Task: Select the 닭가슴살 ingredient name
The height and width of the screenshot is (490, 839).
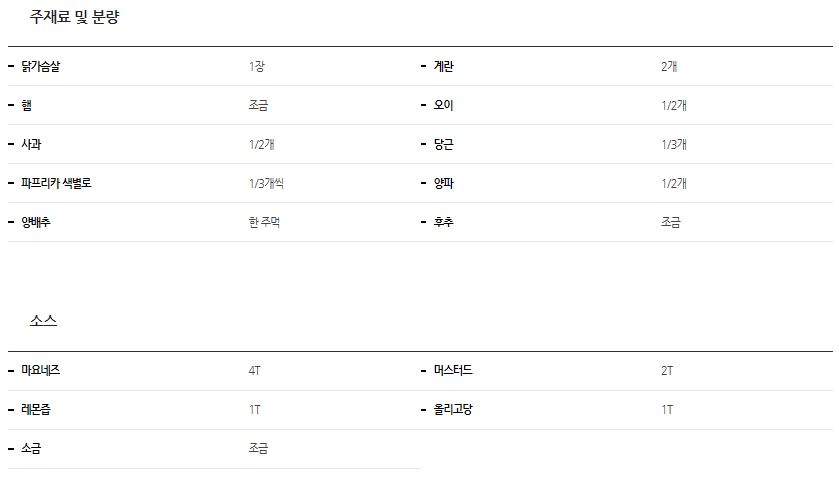Action: point(47,67)
